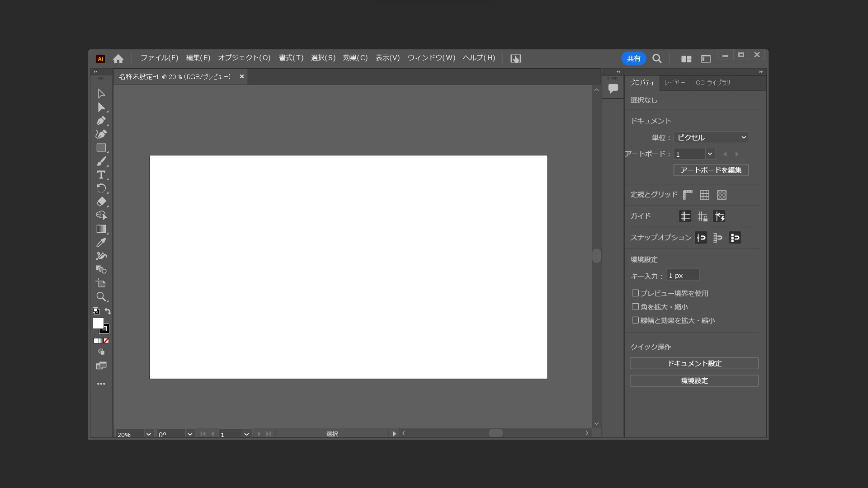Open the ウィンドウ(W) menu
The image size is (868, 488).
(431, 58)
